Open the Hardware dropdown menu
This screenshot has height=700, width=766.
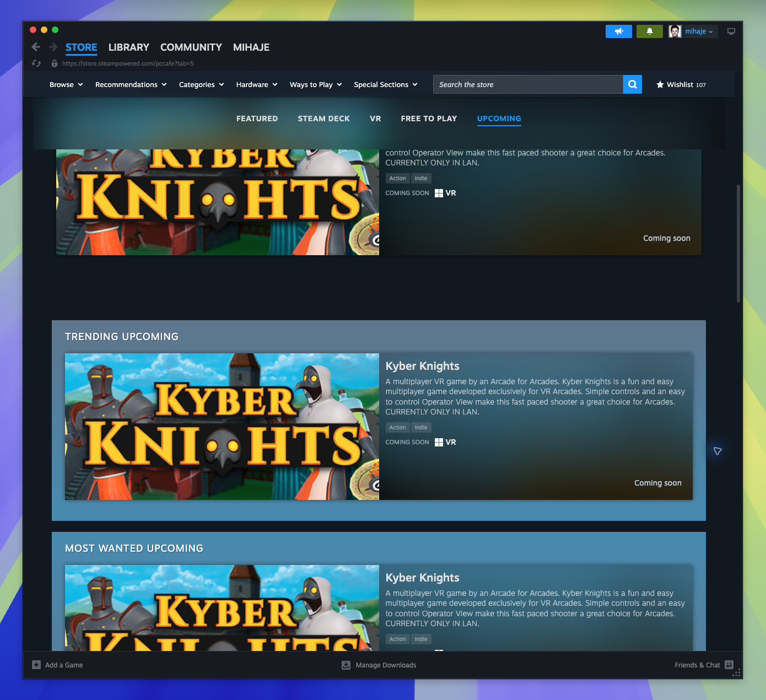257,84
